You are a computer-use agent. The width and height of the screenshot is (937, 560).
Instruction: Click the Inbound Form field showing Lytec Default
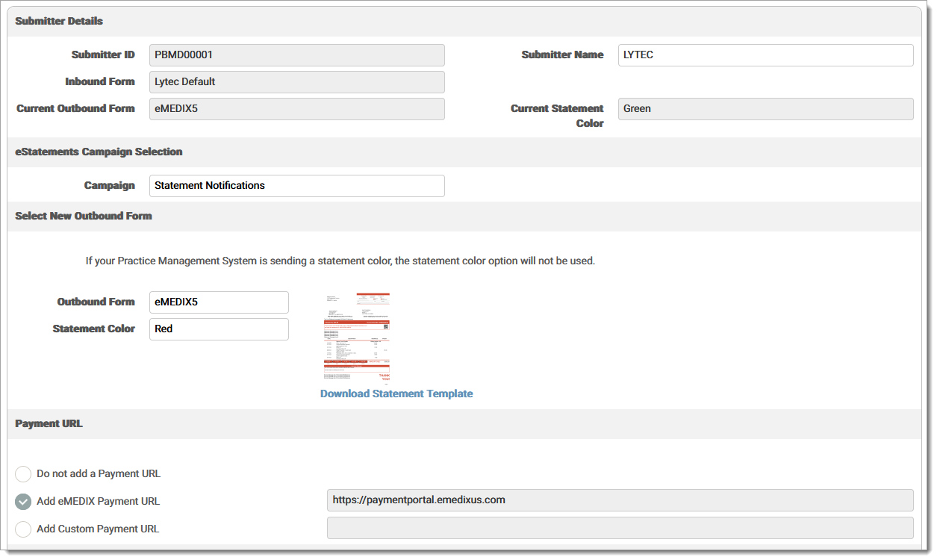pos(296,82)
